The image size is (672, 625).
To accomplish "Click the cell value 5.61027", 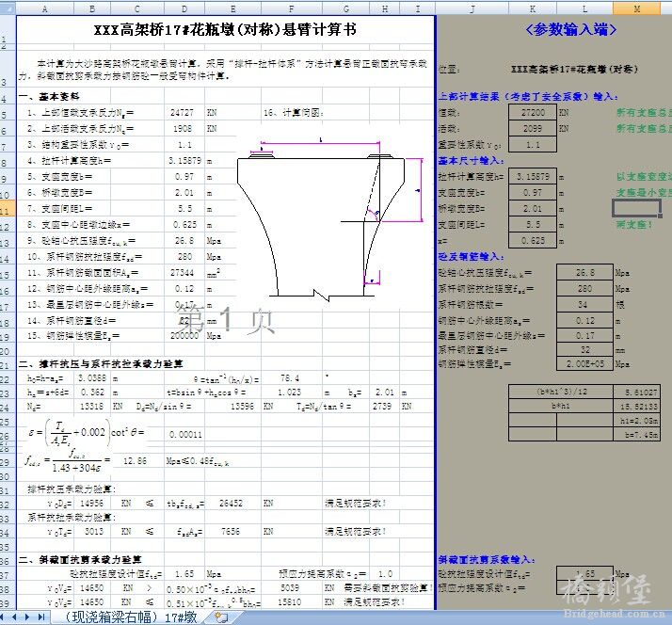I will click(x=637, y=392).
